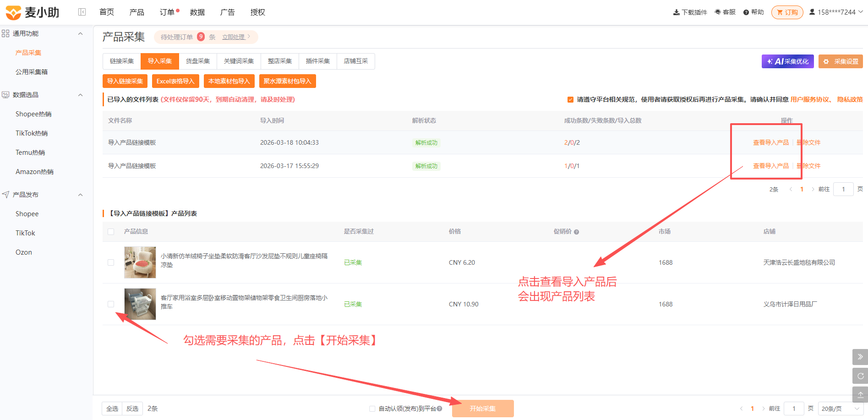Switch to the 关键词采集 tab
The width and height of the screenshot is (868, 420).
[x=239, y=61]
